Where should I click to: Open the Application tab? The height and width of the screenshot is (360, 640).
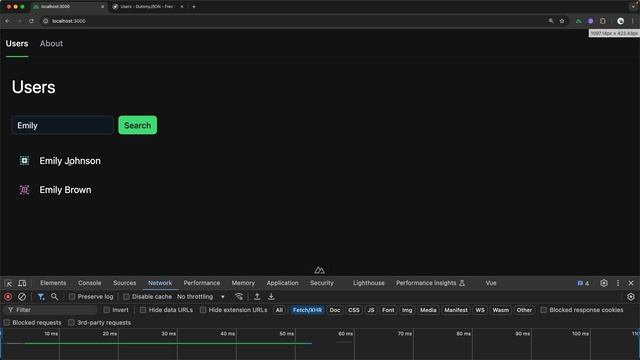coord(282,283)
